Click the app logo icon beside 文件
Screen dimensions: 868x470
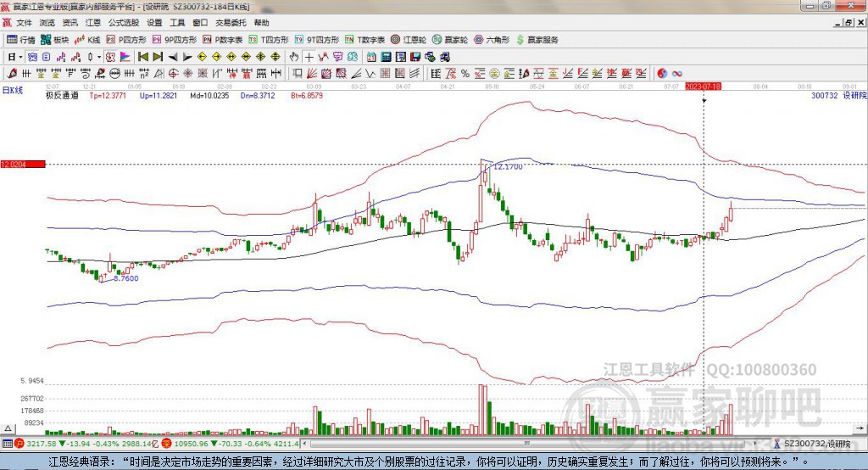7,23
